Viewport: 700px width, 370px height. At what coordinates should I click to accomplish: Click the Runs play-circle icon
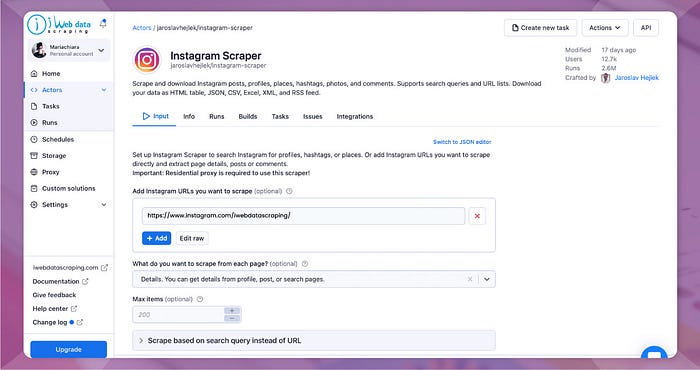[x=34, y=122]
